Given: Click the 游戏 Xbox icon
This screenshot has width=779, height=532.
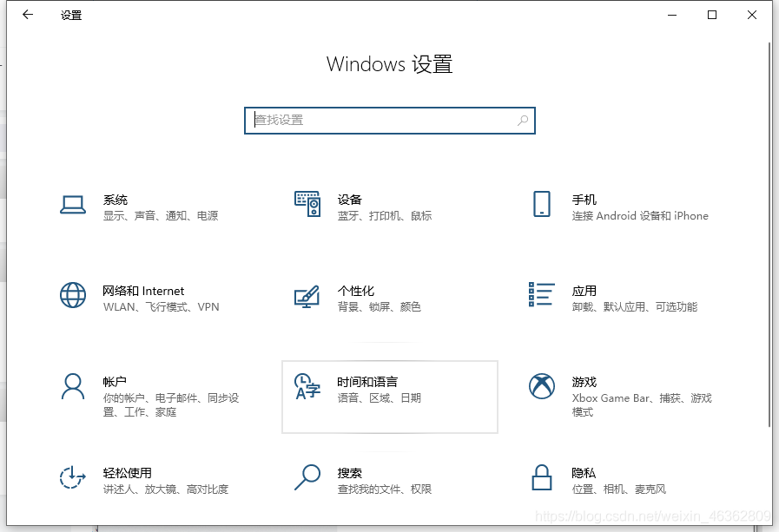Looking at the screenshot, I should click(542, 386).
